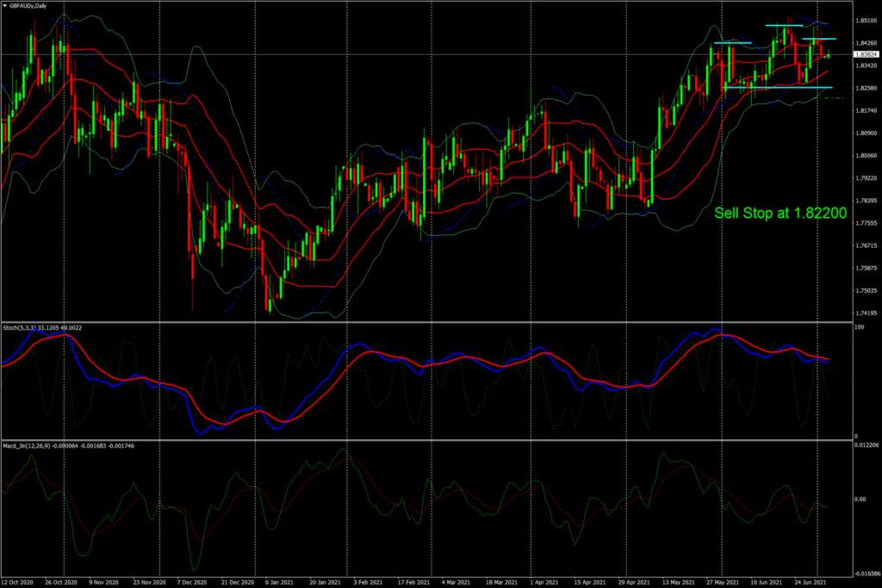Click the 1.75035 price scale label
882x588 pixels.
coord(866,291)
